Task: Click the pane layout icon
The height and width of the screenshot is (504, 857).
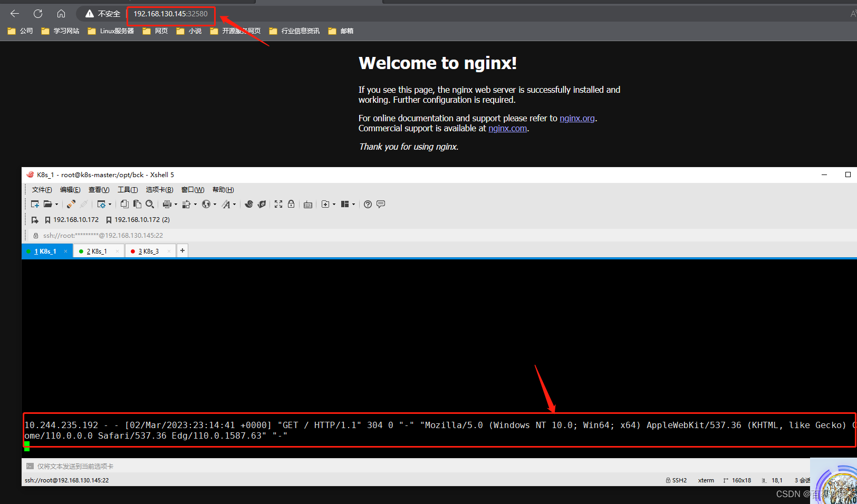Action: [345, 204]
